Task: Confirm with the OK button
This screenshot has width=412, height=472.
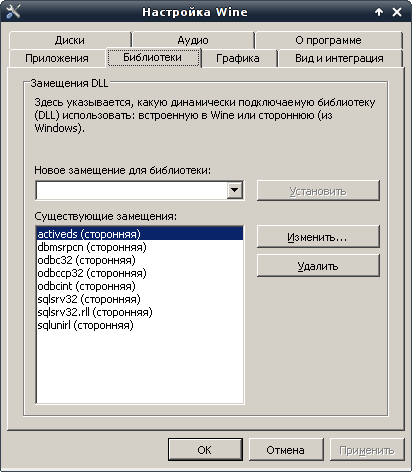Action: (x=205, y=450)
